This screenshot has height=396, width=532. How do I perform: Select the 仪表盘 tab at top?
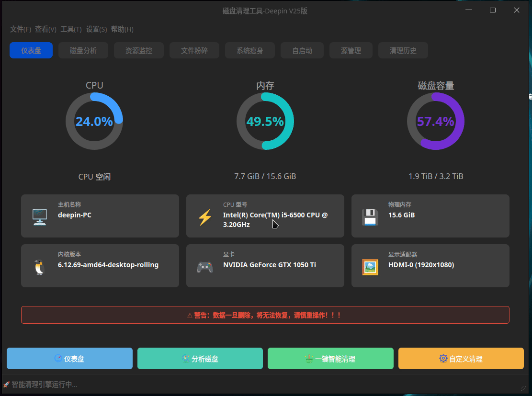point(31,50)
